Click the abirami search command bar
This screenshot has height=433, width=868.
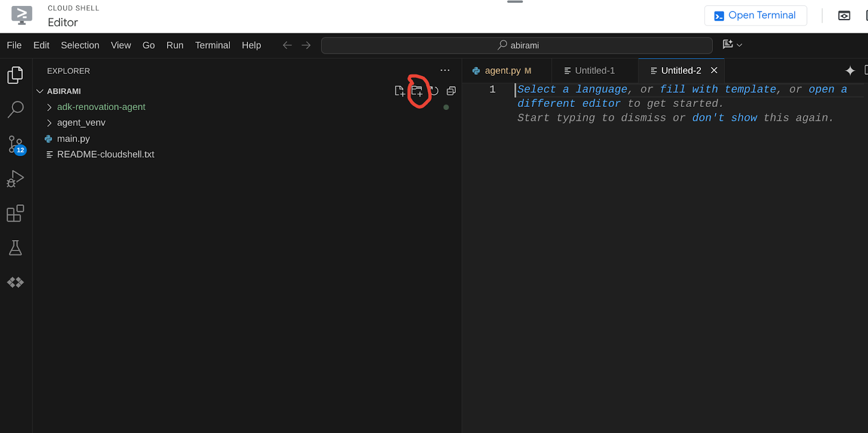click(516, 46)
